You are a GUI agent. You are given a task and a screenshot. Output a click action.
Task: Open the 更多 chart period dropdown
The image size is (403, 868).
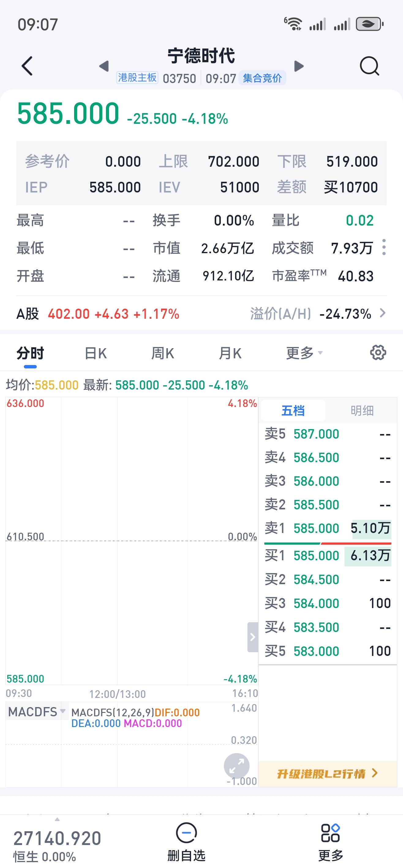[x=304, y=353]
